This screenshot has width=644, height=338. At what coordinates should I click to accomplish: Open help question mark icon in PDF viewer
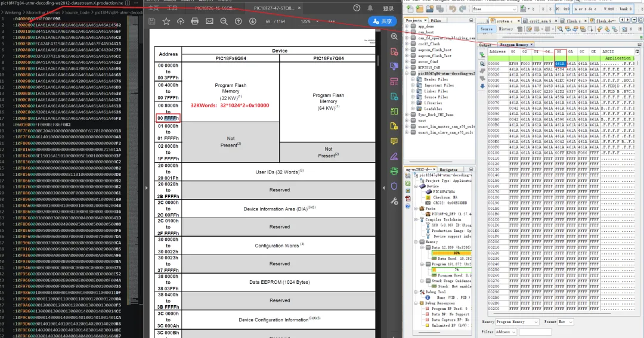pos(357,8)
